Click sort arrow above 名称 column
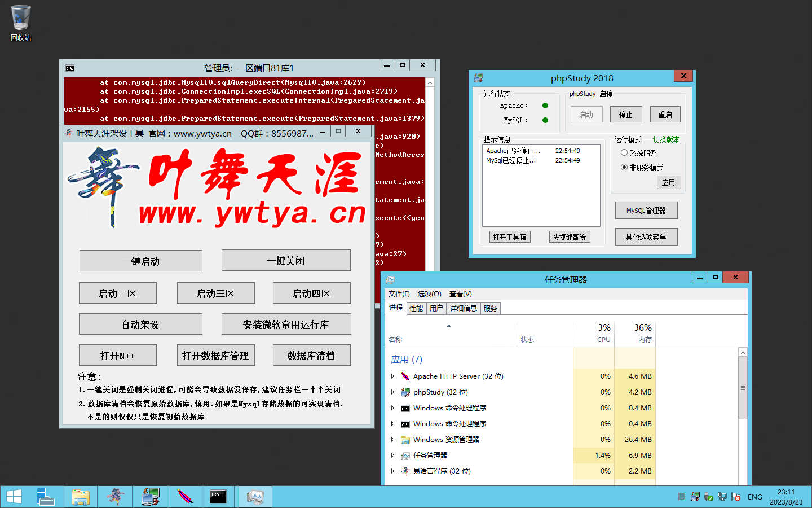812x508 pixels. pyautogui.click(x=449, y=326)
